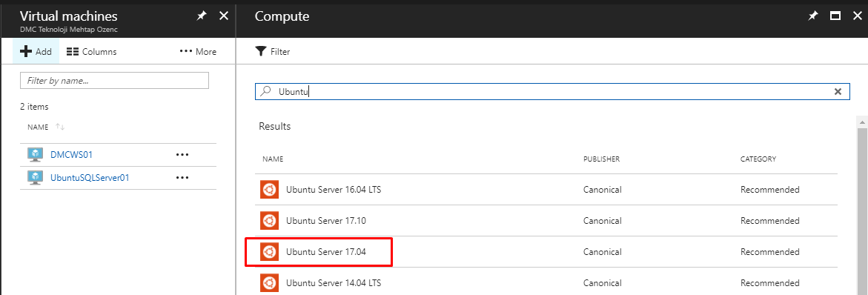This screenshot has width=868, height=295.
Task: Open the Columns chooser
Action: click(x=91, y=51)
